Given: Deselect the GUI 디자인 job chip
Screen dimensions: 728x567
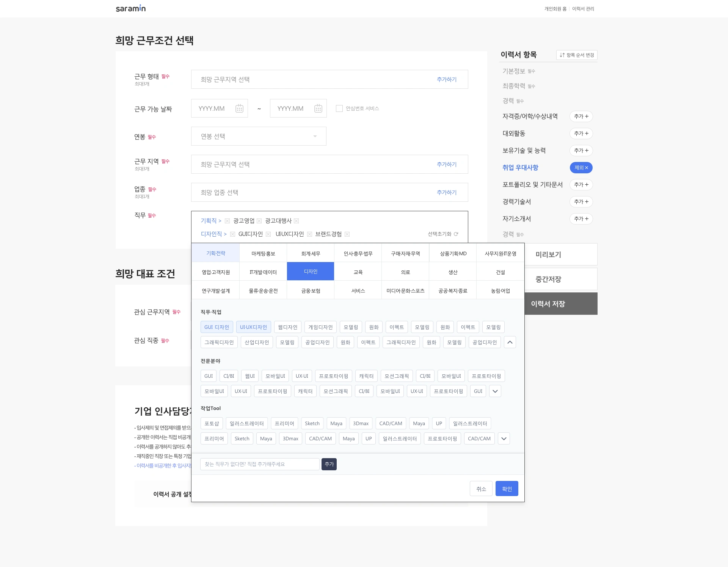Looking at the screenshot, I should coord(217,327).
